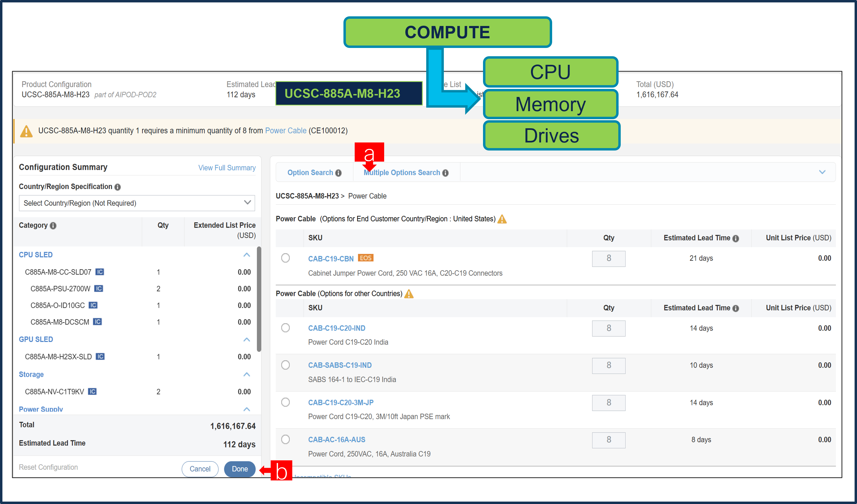Open the Country/Region Specification info tooltip icon

(x=117, y=187)
